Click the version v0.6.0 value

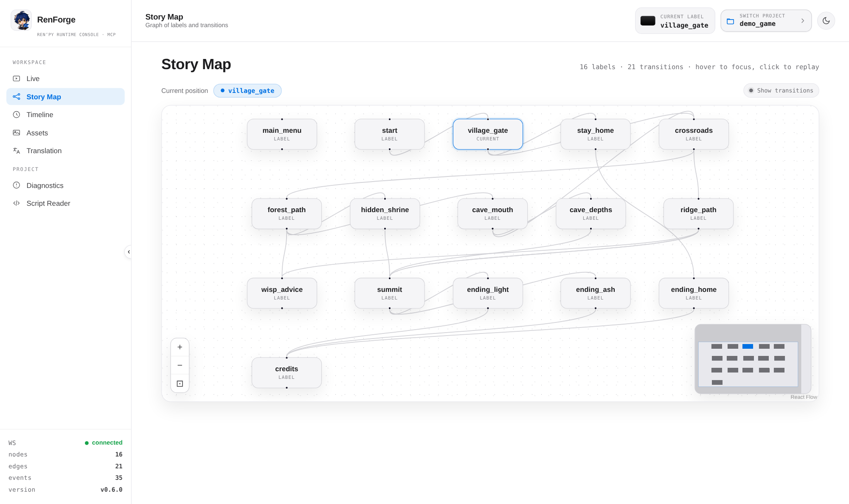111,490
